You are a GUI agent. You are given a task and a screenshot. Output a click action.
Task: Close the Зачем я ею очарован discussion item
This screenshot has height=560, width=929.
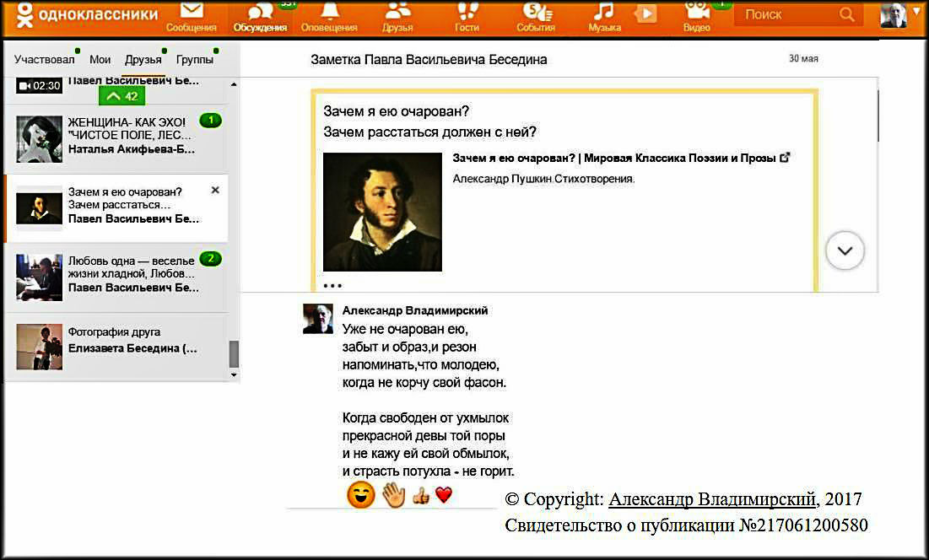point(215,191)
